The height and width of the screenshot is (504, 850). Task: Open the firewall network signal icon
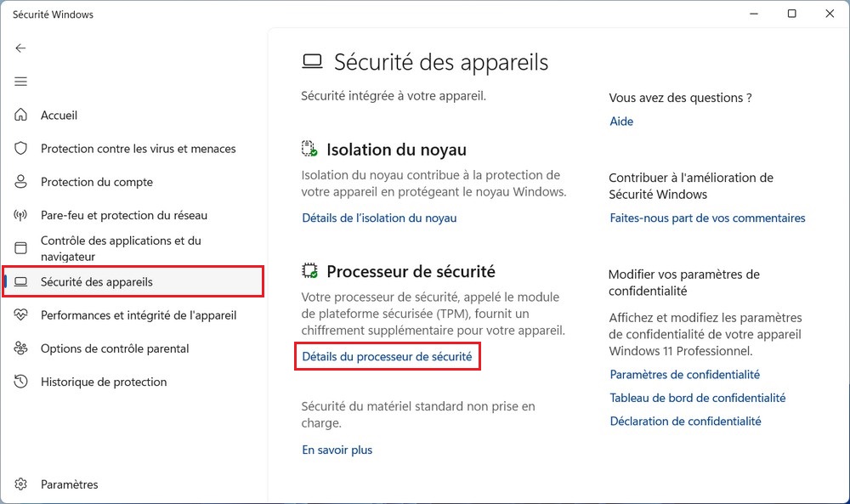point(21,215)
